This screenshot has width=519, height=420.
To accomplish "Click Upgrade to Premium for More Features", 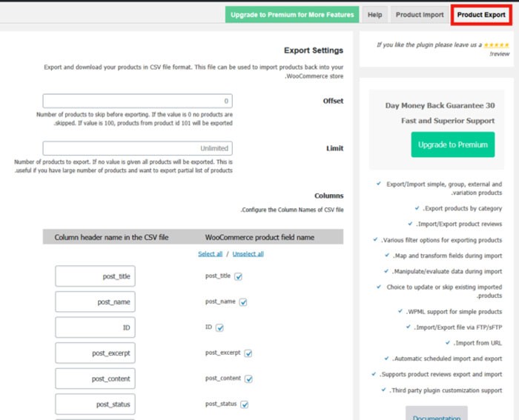I will [292, 15].
